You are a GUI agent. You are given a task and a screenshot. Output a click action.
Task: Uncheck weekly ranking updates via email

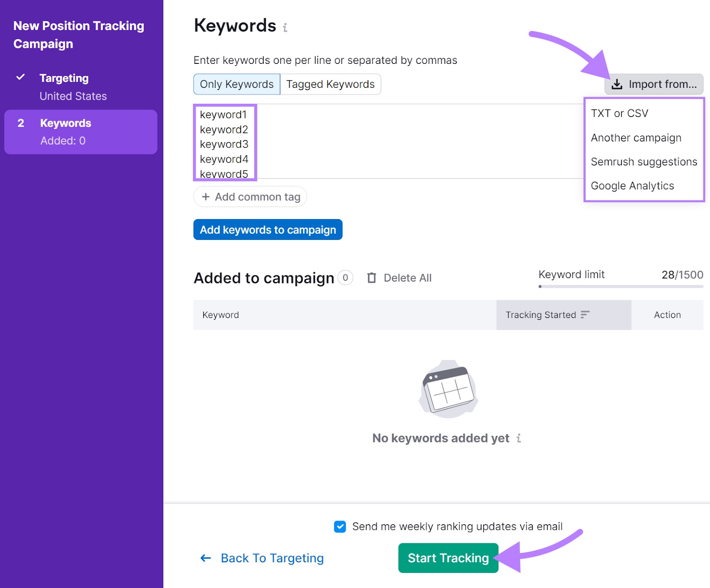339,527
